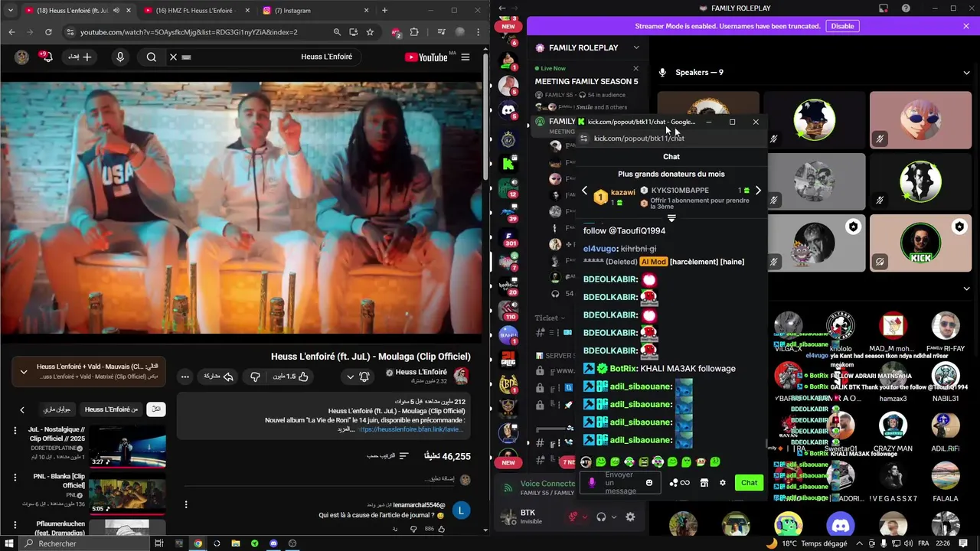Show previous top donor in Kick chat

(585, 191)
